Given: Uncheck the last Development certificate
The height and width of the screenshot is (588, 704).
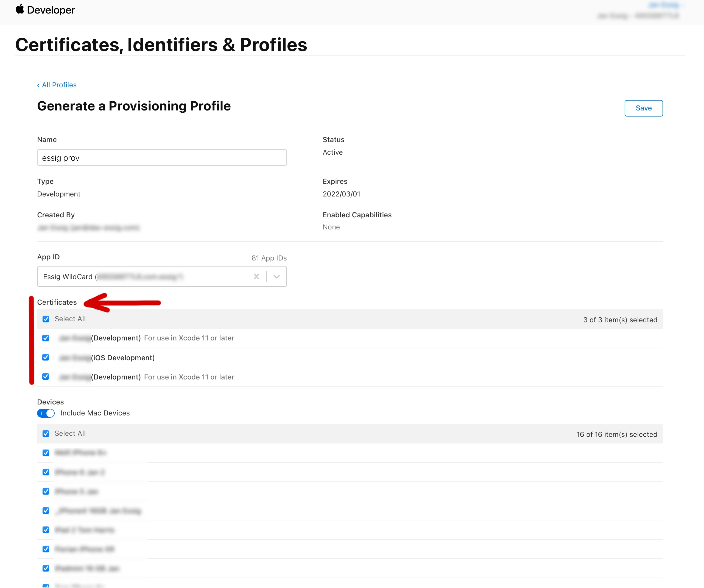Looking at the screenshot, I should [x=46, y=376].
